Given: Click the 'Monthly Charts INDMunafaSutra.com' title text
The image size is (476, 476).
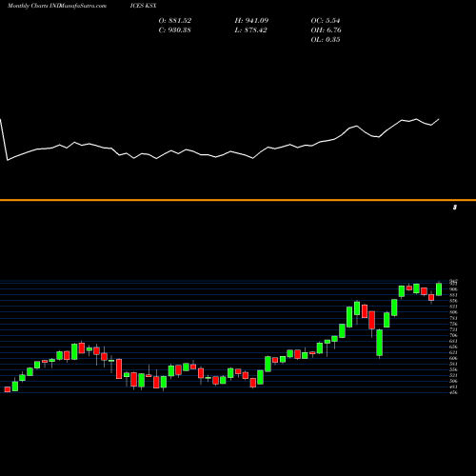Looking at the screenshot, I should point(57,6).
